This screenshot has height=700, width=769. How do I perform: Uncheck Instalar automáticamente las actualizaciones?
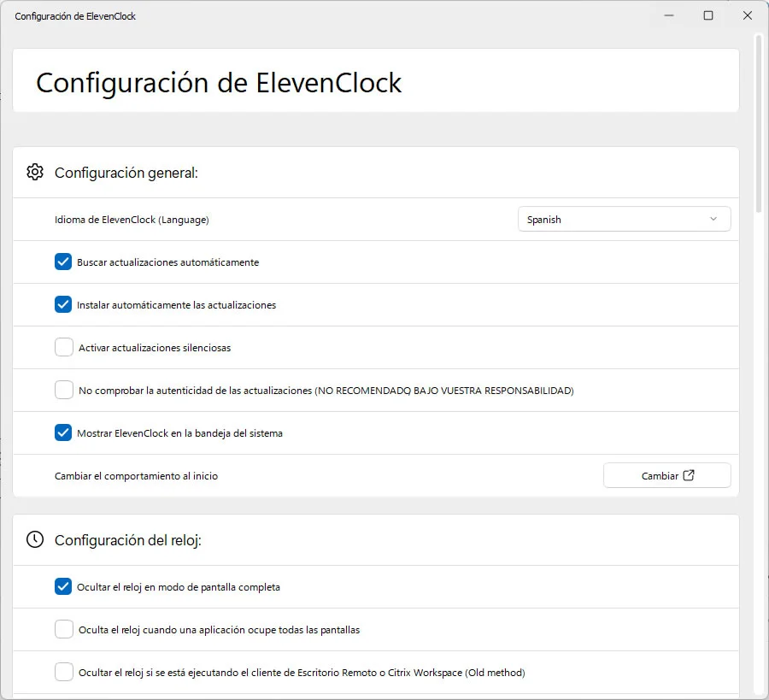(x=63, y=304)
